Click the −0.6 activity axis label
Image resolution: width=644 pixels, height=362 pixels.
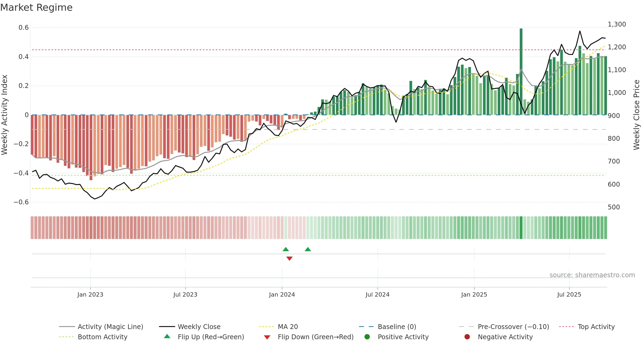tap(21, 202)
